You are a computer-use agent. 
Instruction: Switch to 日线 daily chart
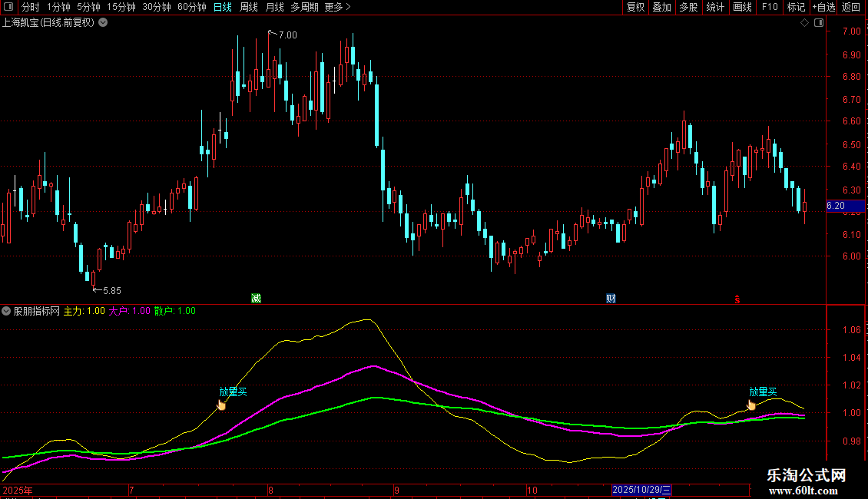(223, 7)
